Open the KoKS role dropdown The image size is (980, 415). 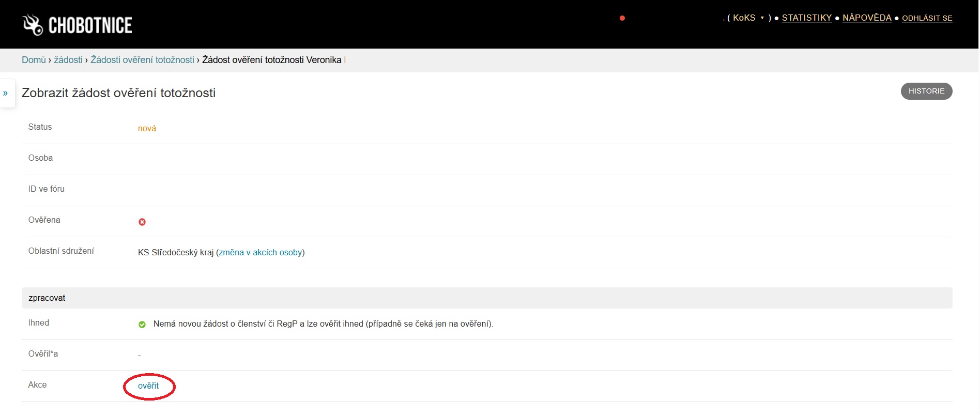click(x=748, y=18)
